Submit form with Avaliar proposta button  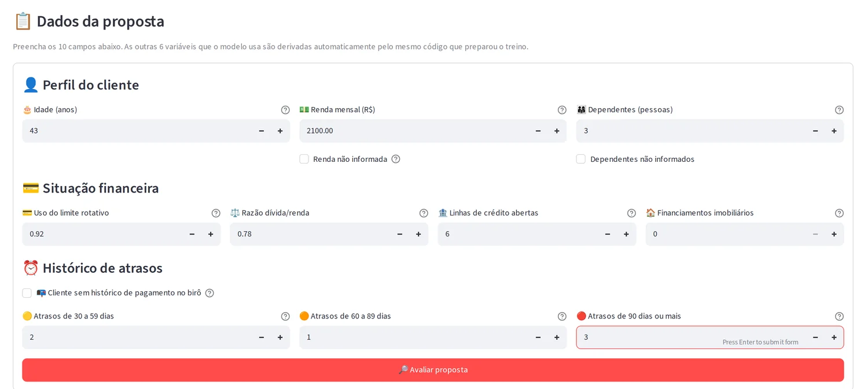click(433, 370)
